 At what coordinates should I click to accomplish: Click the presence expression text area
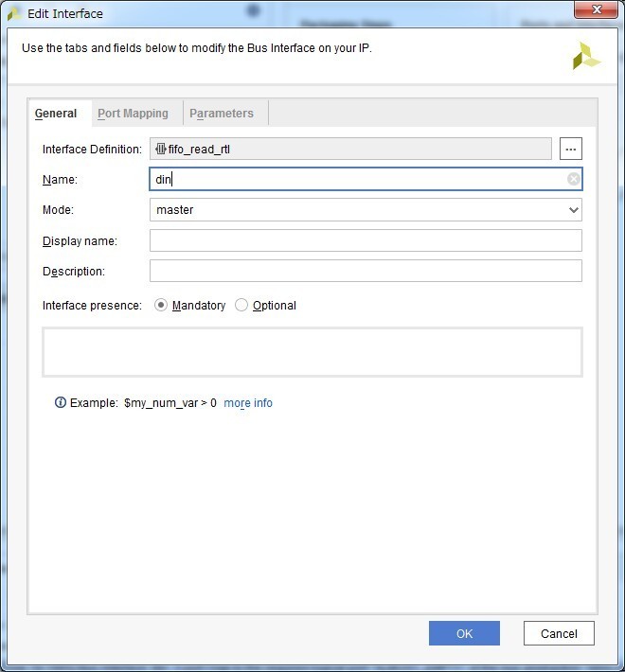click(312, 352)
